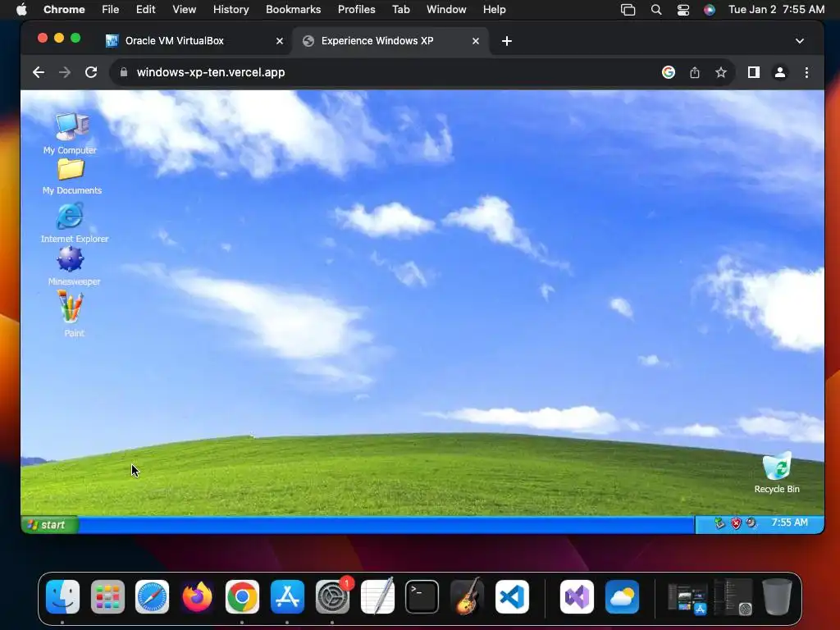Viewport: 840px width, 630px height.
Task: Open the Edit menu
Action: click(x=145, y=9)
